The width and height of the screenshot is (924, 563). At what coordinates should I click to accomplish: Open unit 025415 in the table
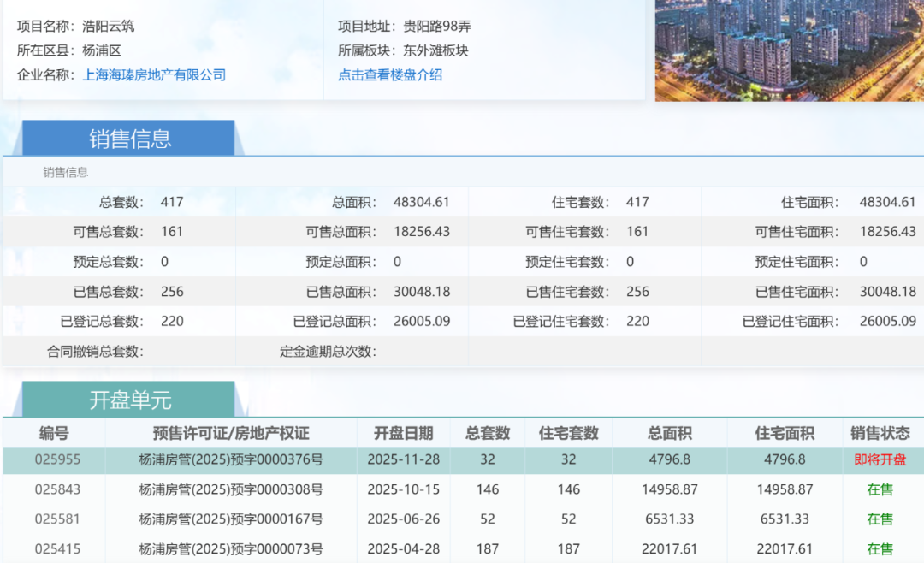tap(57, 548)
